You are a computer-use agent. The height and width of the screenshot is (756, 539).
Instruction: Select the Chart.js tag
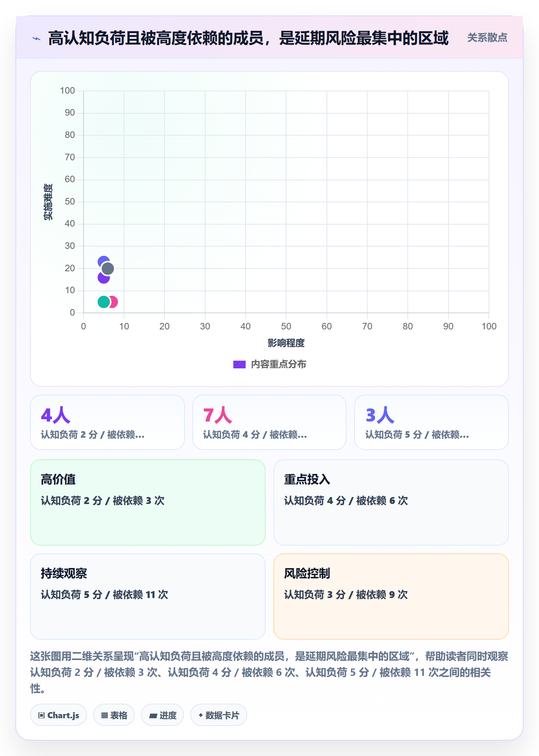[59, 715]
